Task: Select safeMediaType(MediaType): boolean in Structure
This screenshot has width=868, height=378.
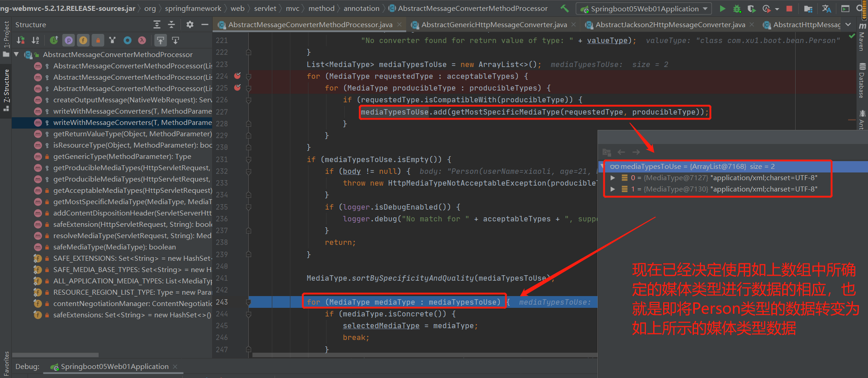Action: [114, 247]
